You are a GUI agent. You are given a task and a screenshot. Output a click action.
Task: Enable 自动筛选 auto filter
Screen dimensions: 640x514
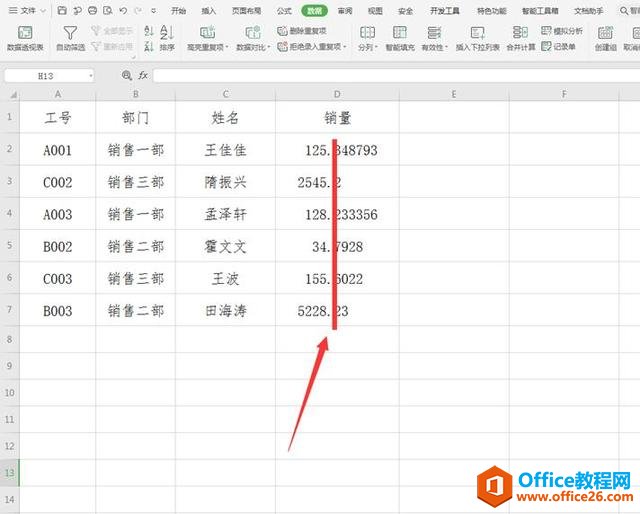(x=70, y=38)
